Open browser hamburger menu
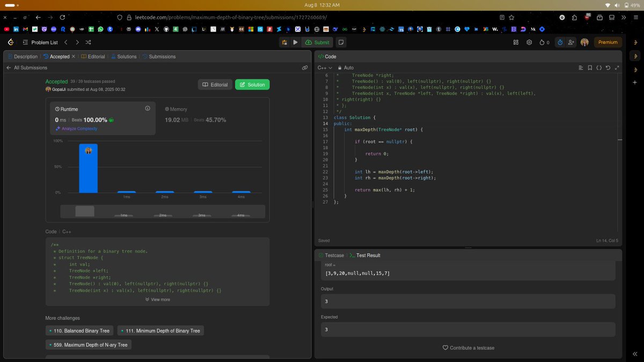 click(636, 18)
